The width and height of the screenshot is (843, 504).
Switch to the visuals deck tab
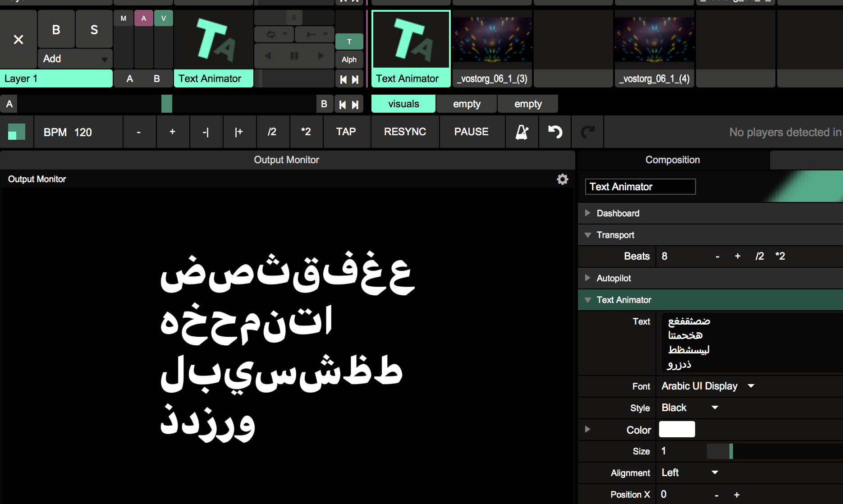(x=403, y=104)
